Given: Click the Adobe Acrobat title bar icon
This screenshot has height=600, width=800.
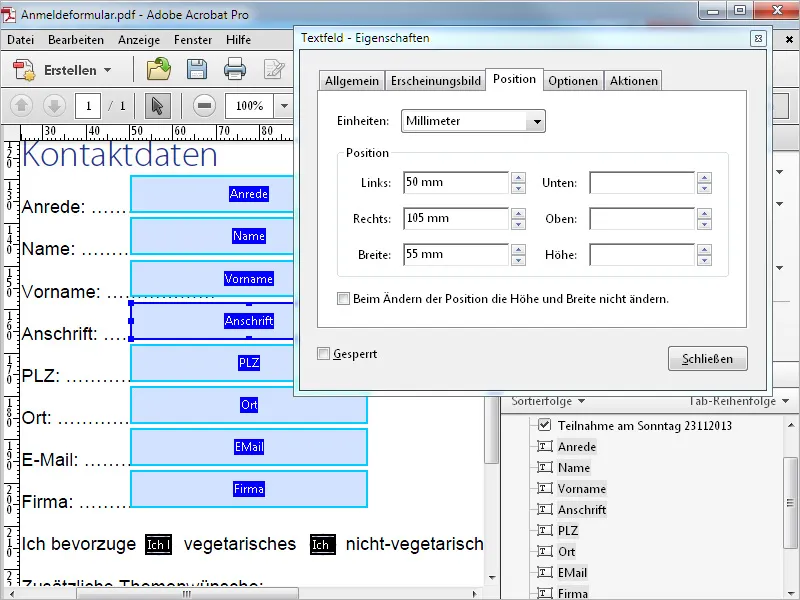Looking at the screenshot, I should coord(9,14).
